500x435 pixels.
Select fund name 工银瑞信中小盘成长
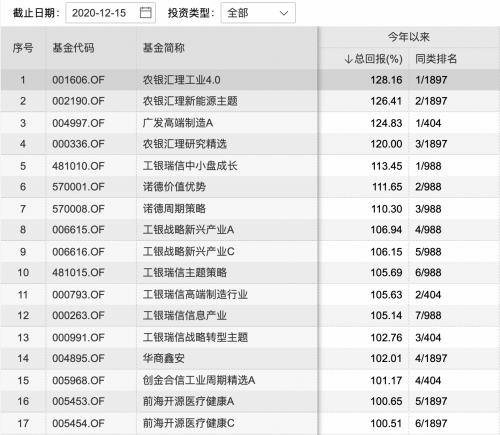(x=190, y=166)
